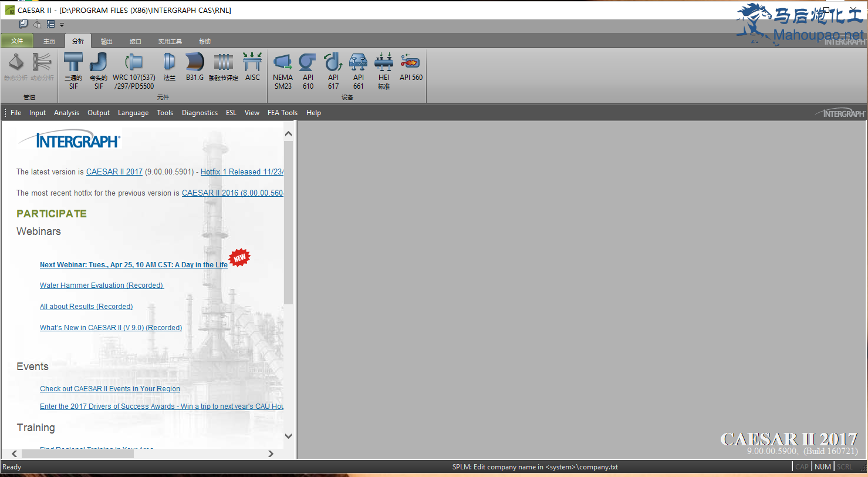Screen dimensions: 868x477
Task: Click the vertical scrollbar thumb of news pane
Action: tap(288, 222)
